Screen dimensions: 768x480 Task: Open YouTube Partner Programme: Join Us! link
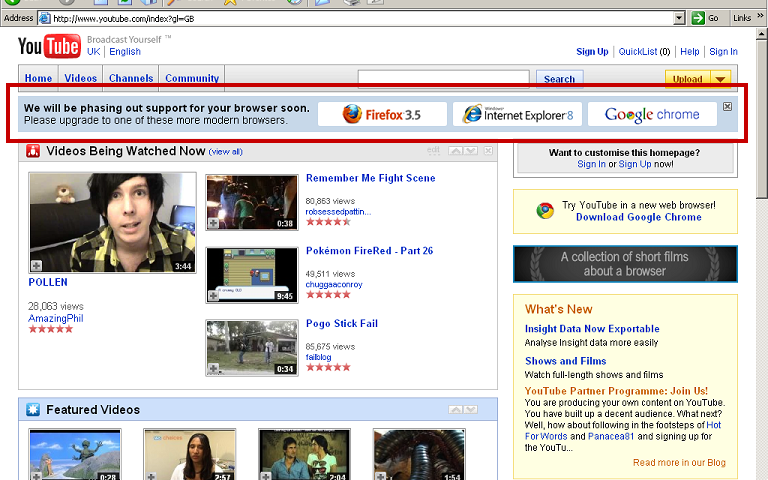click(616, 391)
